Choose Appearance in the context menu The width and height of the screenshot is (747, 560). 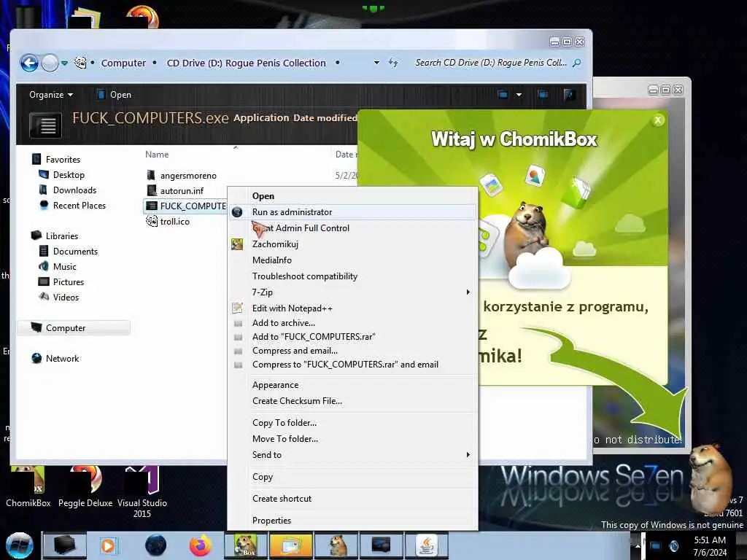pos(352,385)
